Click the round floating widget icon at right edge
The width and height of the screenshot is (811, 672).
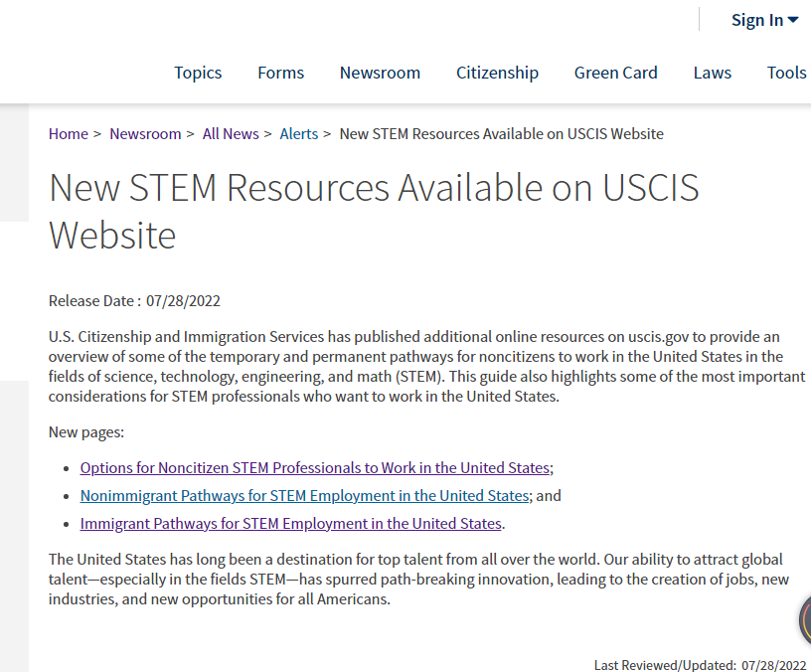pos(805,622)
